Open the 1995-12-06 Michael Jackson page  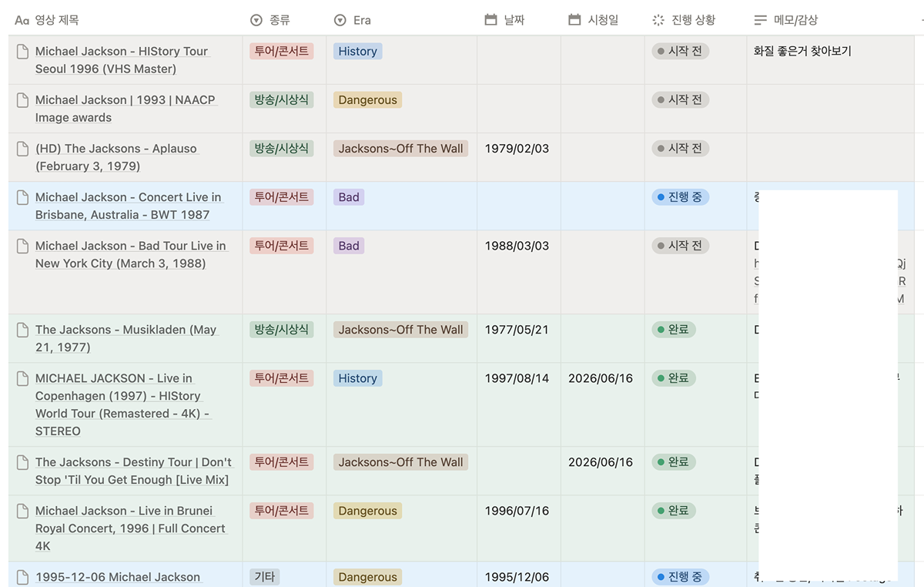point(118,577)
